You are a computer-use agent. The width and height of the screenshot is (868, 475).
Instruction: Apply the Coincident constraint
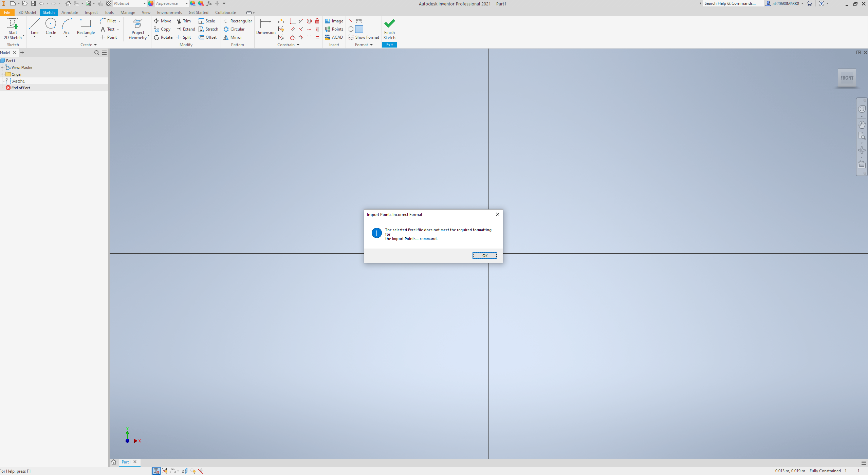coord(301,21)
